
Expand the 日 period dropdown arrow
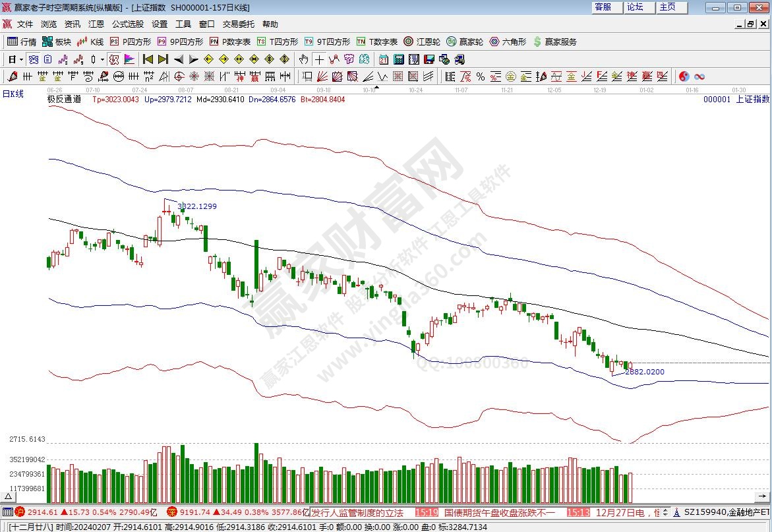coord(21,59)
